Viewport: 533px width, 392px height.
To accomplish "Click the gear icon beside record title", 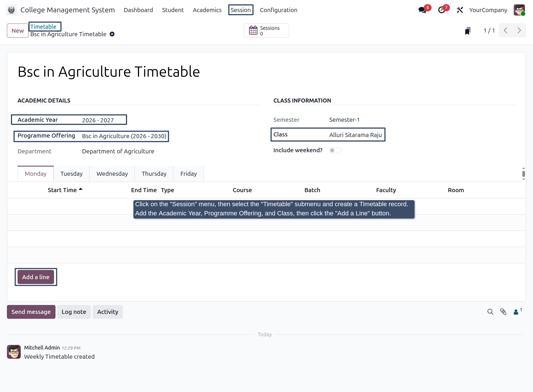I will [112, 34].
